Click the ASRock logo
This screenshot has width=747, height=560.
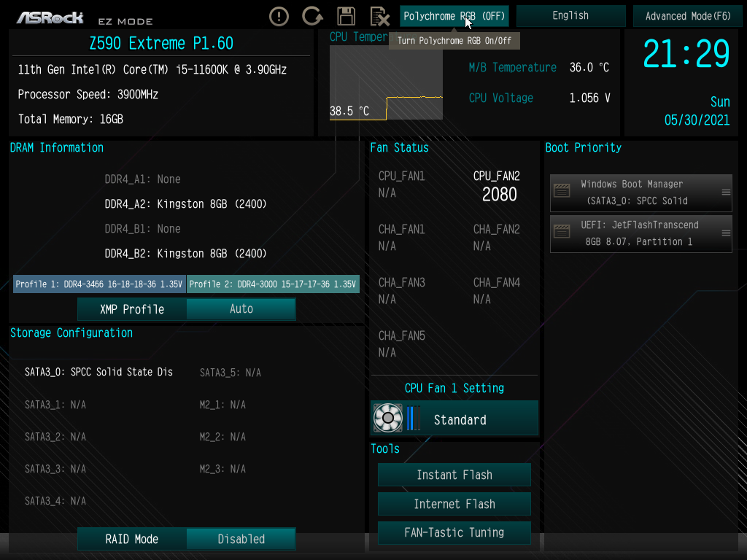[x=50, y=18]
